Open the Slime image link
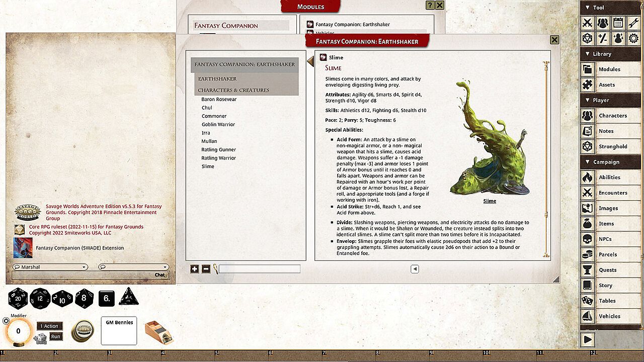The height and width of the screenshot is (362, 644). (490, 201)
